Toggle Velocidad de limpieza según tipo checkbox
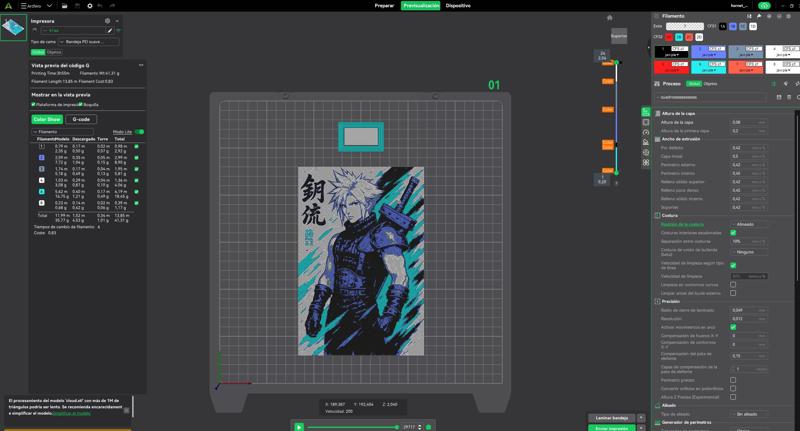This screenshot has height=431, width=800. click(x=733, y=265)
